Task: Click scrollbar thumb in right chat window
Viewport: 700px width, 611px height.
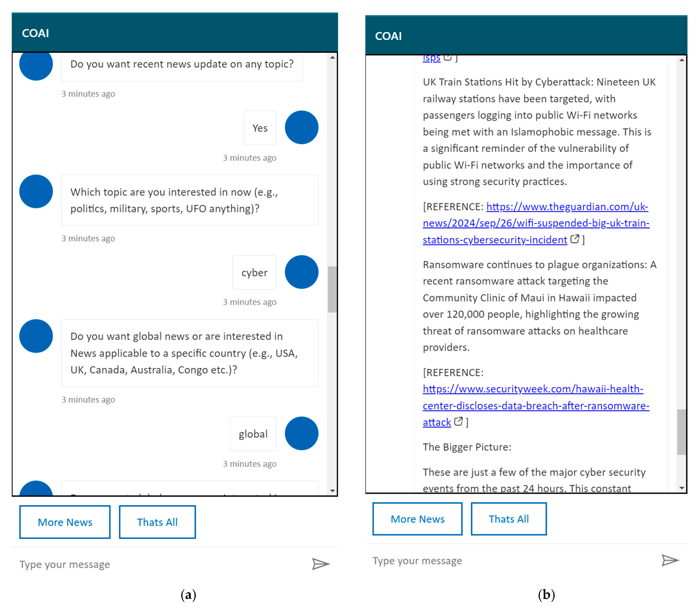Action: point(681,432)
